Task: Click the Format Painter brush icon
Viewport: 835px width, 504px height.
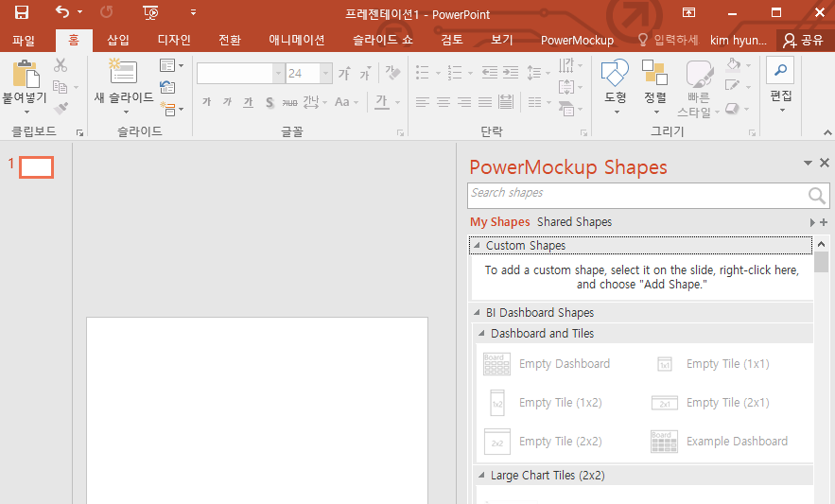Action: (61, 108)
